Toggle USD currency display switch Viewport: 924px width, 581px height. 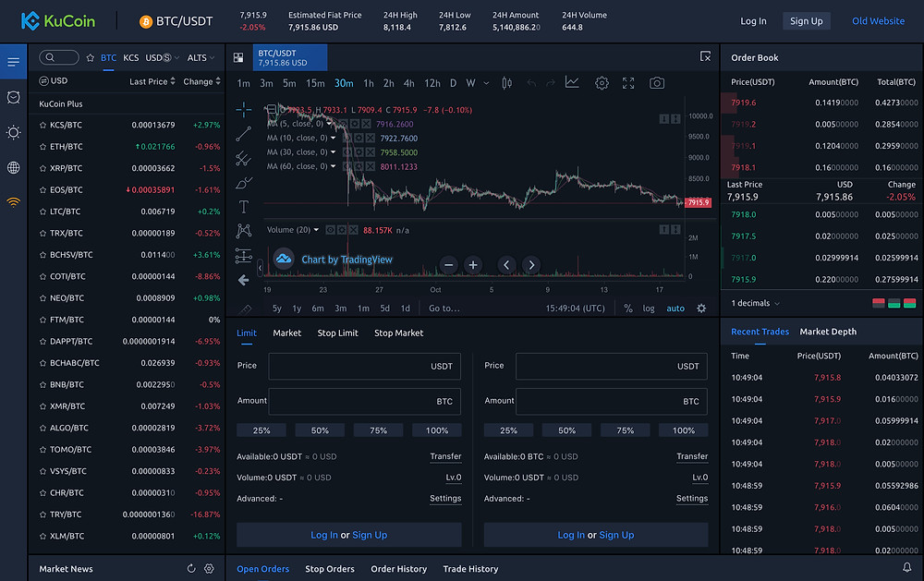[x=53, y=80]
